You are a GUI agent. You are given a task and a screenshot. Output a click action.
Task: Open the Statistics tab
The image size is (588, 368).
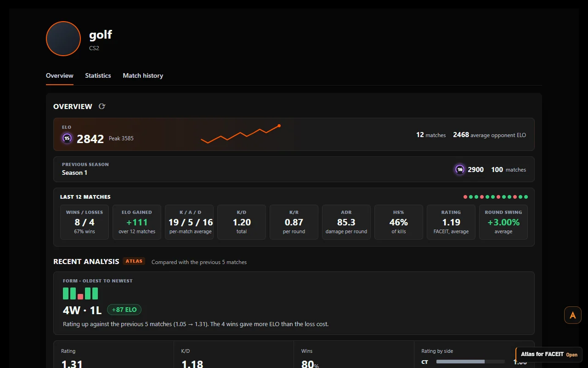coord(98,75)
